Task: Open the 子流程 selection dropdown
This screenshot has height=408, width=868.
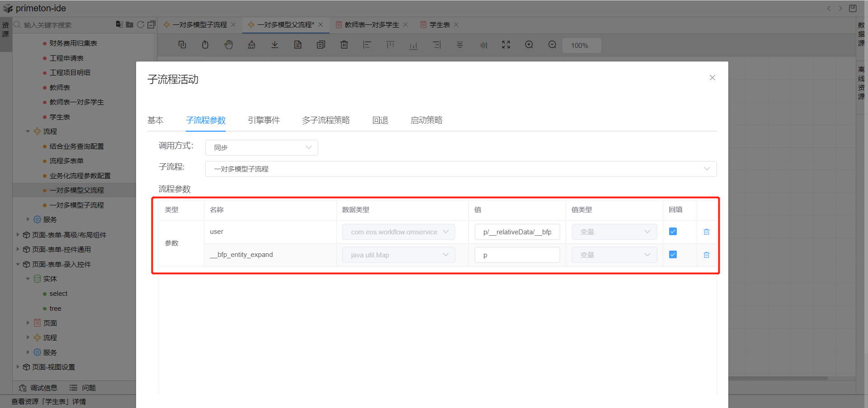Action: tap(461, 169)
